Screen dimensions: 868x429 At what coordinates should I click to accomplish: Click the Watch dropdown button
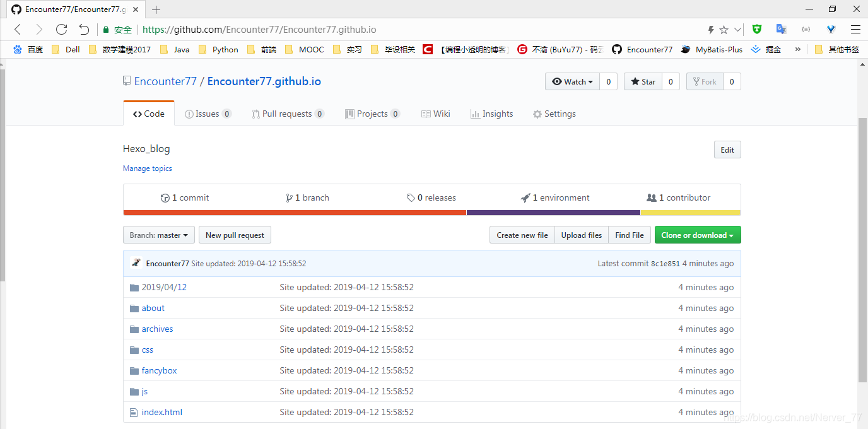572,81
